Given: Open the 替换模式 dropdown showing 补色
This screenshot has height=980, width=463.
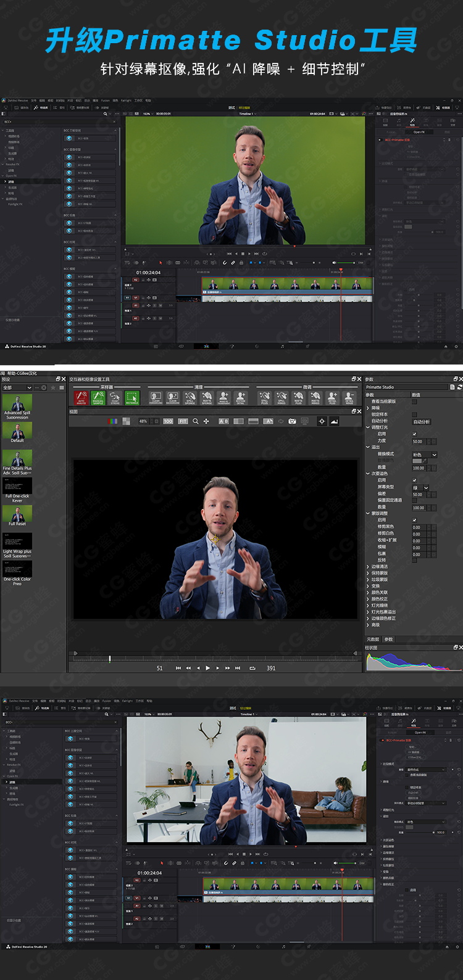Looking at the screenshot, I should 425,455.
